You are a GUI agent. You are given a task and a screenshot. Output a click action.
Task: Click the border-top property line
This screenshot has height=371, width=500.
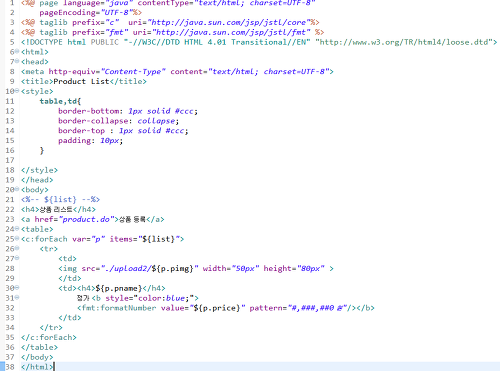[123, 131]
